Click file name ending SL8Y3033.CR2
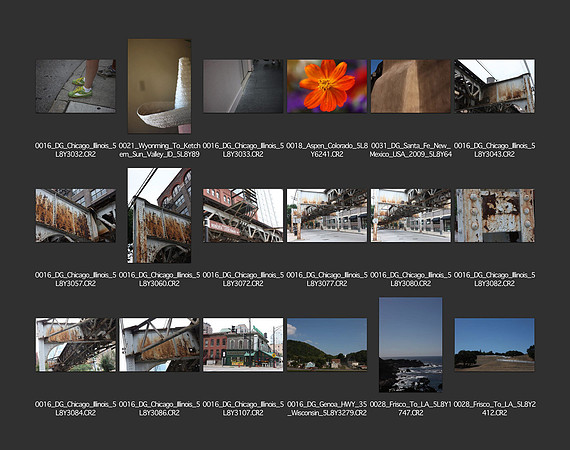This screenshot has width=570, height=450. tap(243, 150)
